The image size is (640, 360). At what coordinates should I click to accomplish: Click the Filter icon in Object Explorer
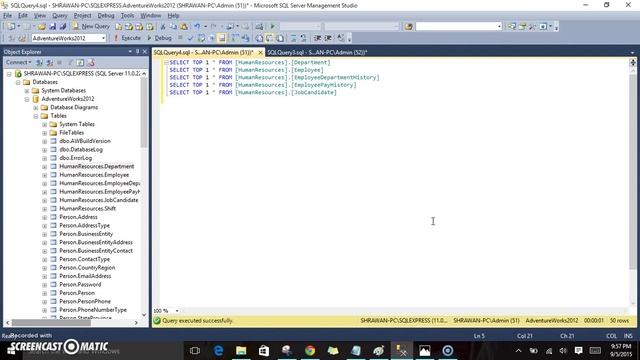coord(70,62)
